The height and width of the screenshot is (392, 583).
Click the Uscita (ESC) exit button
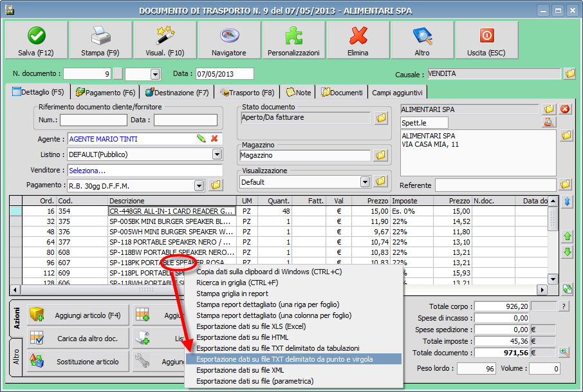(x=486, y=40)
